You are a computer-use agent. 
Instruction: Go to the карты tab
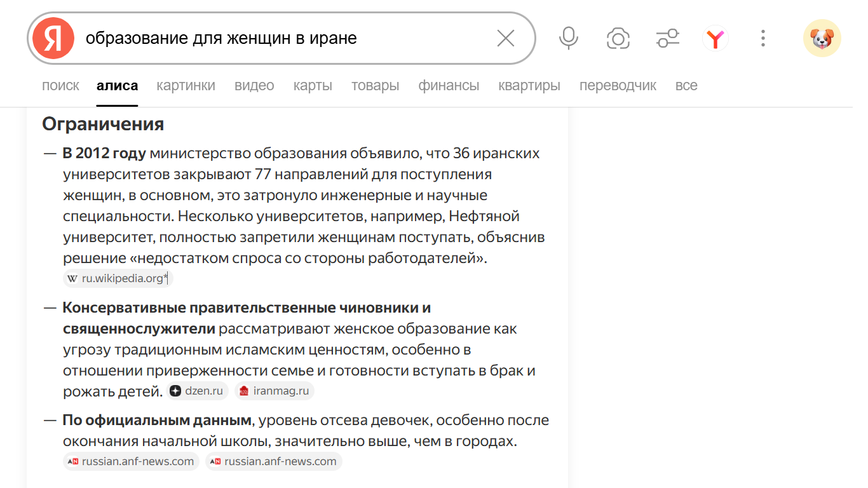313,86
